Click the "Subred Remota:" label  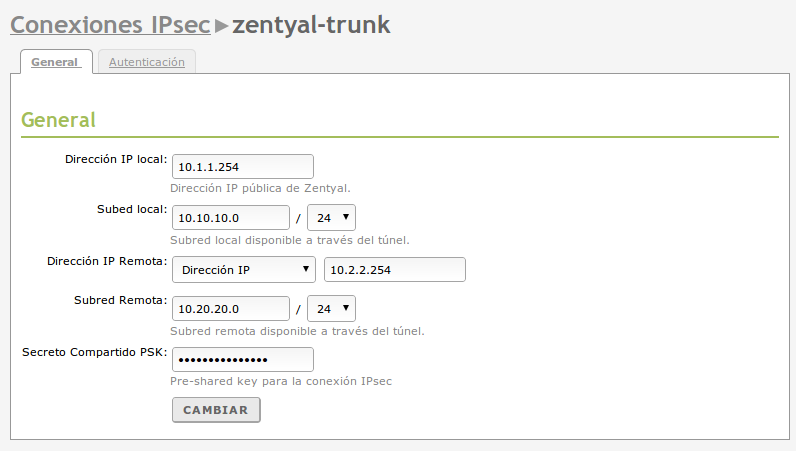120,300
